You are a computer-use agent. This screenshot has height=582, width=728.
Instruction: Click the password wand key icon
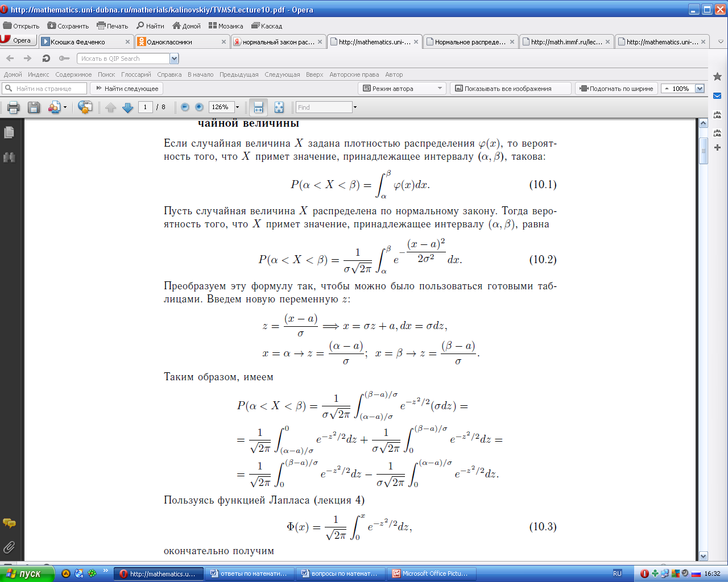click(x=64, y=58)
